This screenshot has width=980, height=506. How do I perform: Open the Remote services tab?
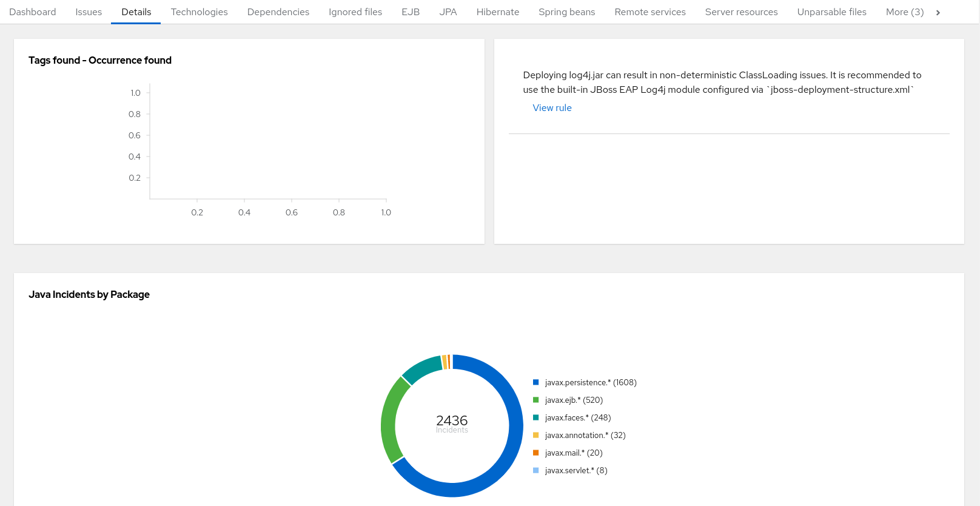click(x=649, y=12)
